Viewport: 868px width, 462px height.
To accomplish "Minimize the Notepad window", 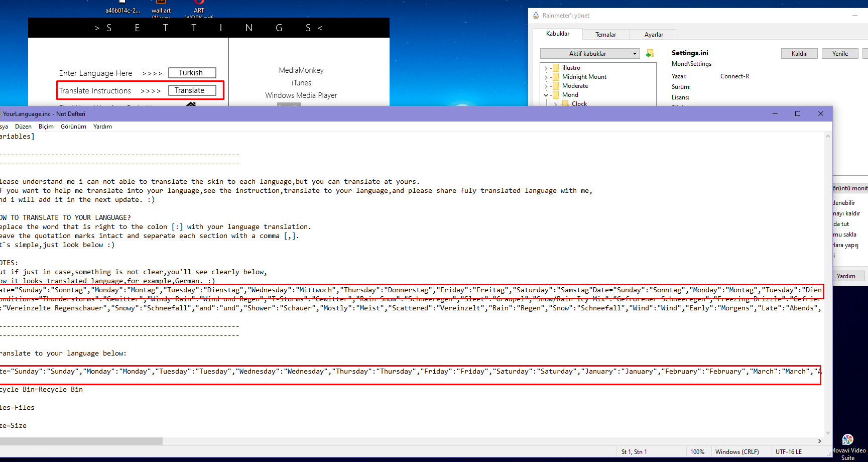I will [775, 114].
